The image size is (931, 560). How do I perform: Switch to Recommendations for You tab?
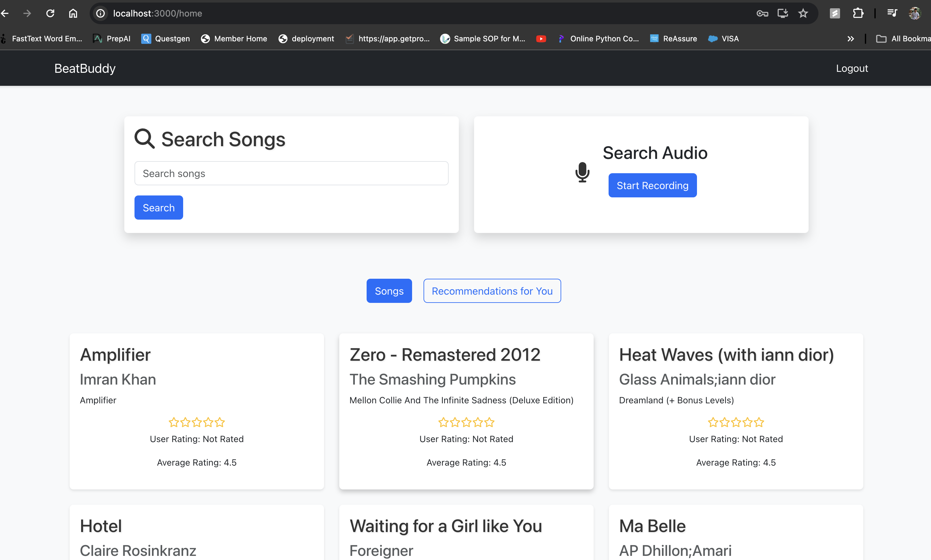(x=492, y=291)
